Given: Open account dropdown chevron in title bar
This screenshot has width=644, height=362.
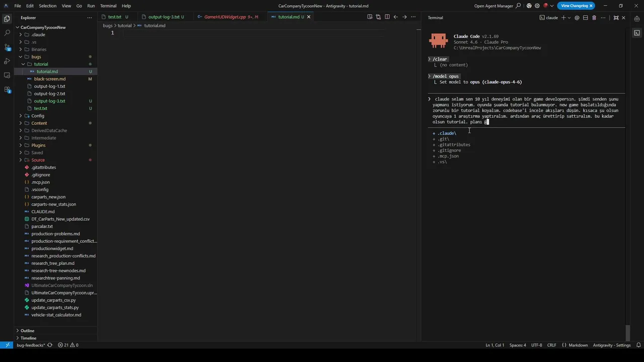Looking at the screenshot, I should [552, 6].
